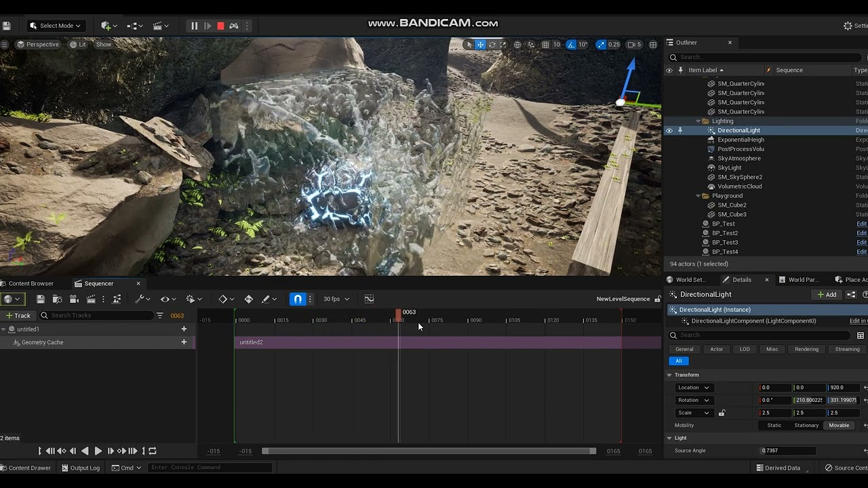Open the Location type dropdown
This screenshot has width=868, height=488.
(x=693, y=388)
